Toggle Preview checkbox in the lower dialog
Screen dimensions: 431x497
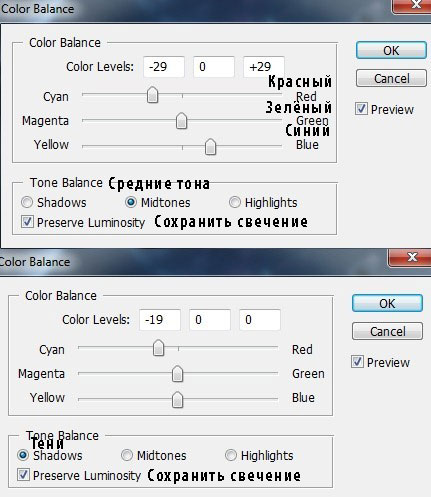(357, 362)
